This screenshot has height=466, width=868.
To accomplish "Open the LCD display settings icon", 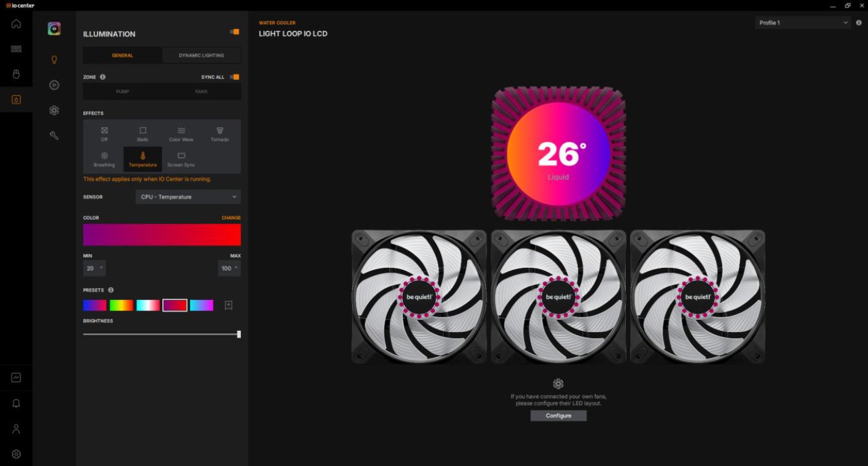I will tap(54, 28).
